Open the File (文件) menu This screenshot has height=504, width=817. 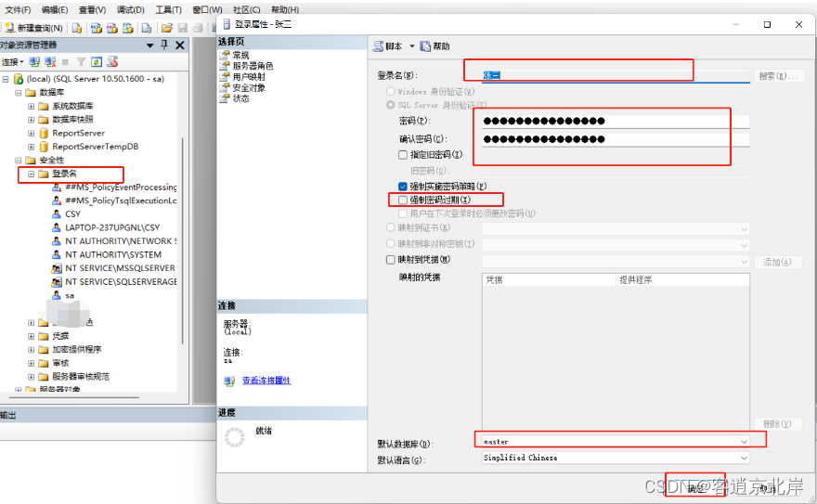(18, 10)
